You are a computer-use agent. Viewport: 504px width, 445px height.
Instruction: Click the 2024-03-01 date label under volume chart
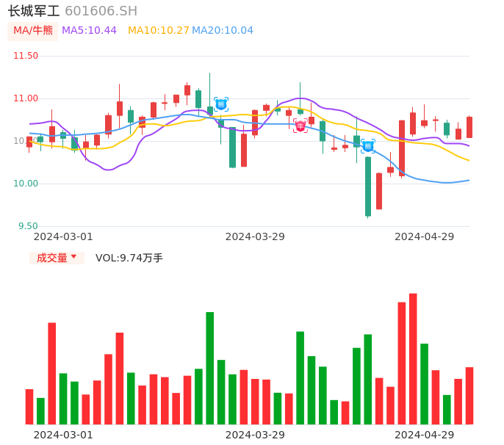[x=63, y=435]
